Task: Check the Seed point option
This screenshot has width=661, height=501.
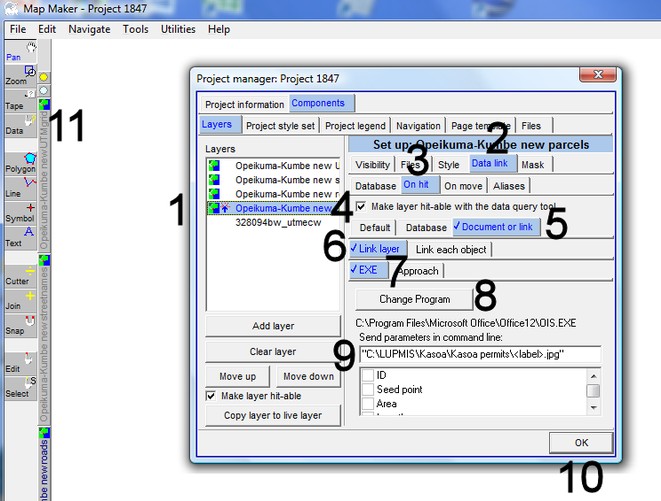Action: coord(367,389)
